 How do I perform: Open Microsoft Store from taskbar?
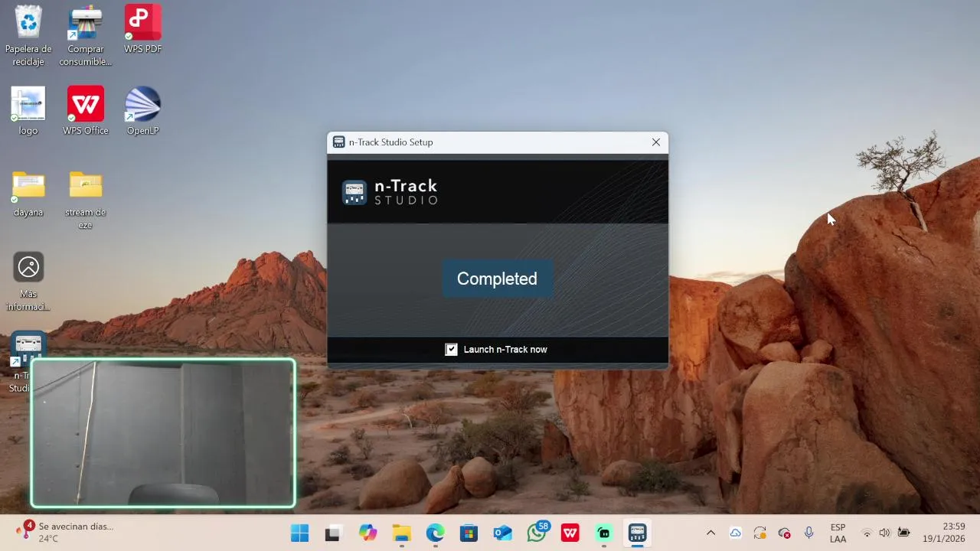469,533
